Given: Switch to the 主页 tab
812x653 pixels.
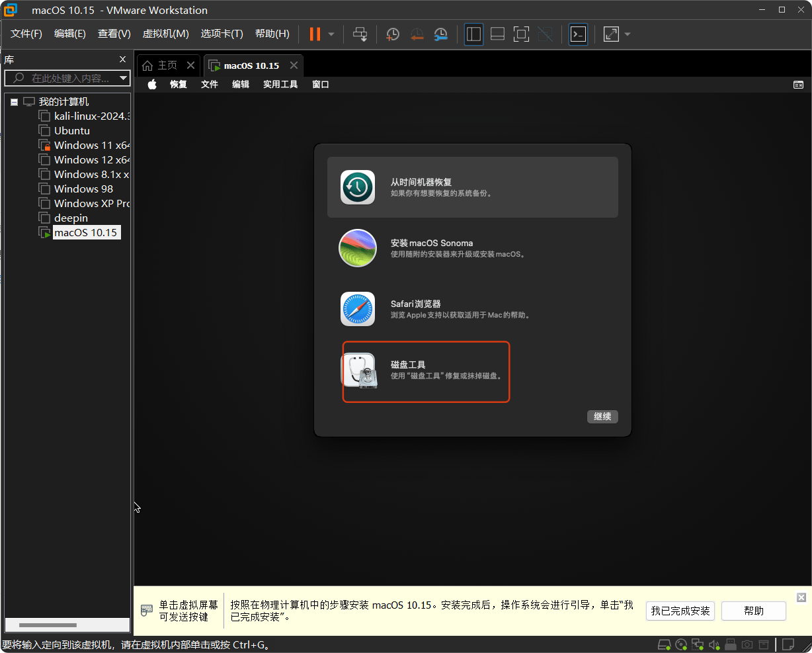Looking at the screenshot, I should coord(163,65).
